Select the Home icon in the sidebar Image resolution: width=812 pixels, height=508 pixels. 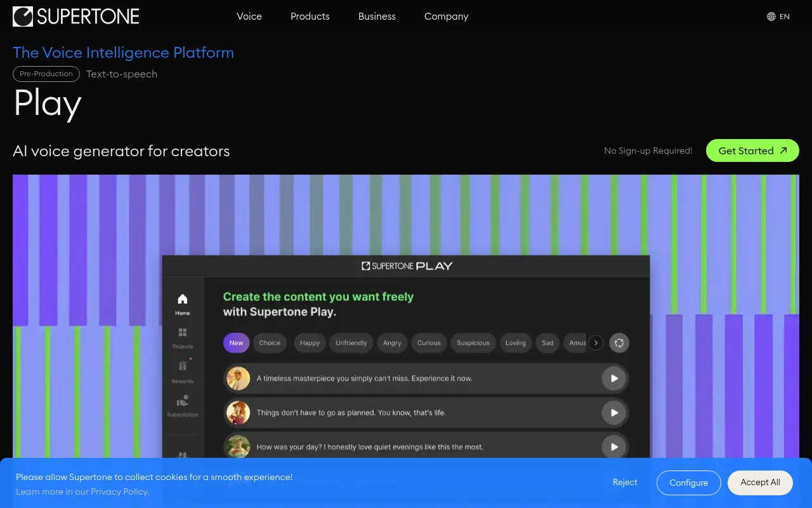pos(182,298)
